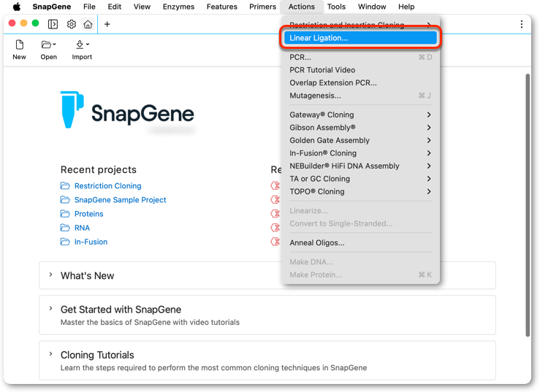Image resolution: width=559 pixels, height=392 pixels.
Task: Open TOPO Cloning submenu
Action: pyautogui.click(x=360, y=191)
